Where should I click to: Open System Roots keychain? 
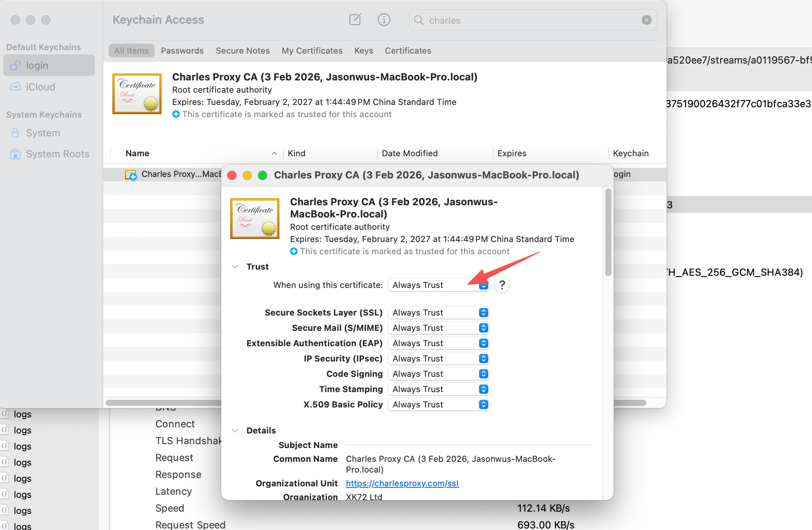point(57,154)
